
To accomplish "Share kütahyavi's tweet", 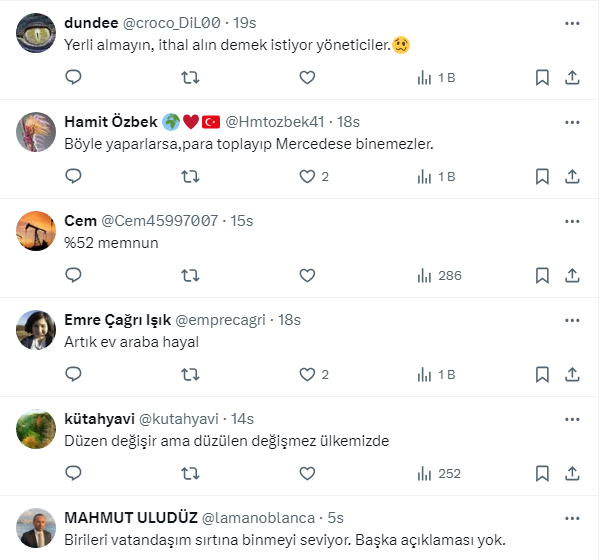I will point(572,473).
